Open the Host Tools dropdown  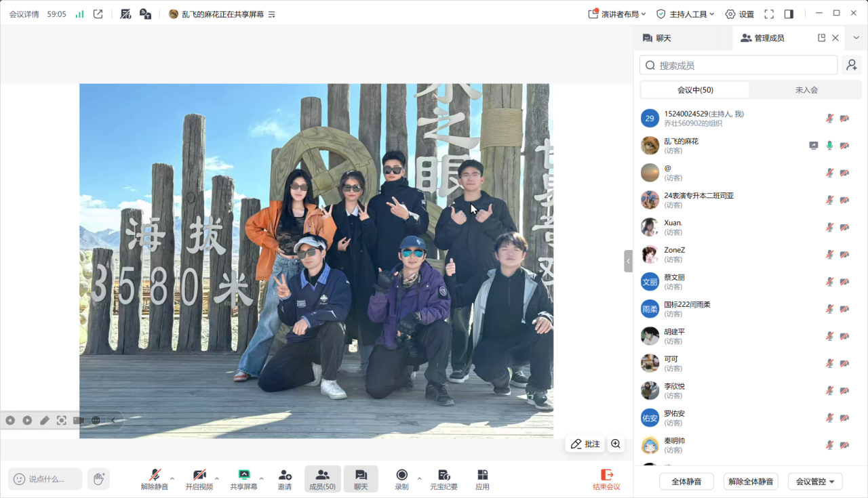686,14
